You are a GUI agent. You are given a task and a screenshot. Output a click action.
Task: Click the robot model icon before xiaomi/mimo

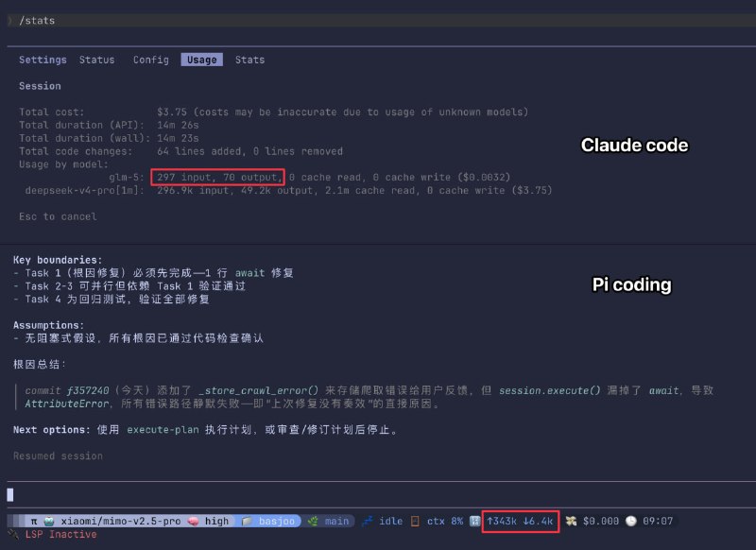(x=49, y=521)
